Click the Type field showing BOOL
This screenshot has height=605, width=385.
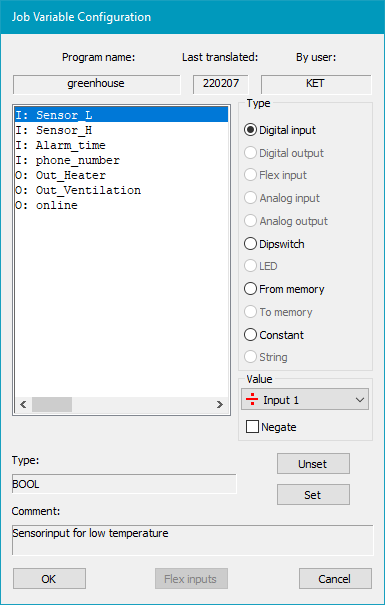[x=124, y=484]
